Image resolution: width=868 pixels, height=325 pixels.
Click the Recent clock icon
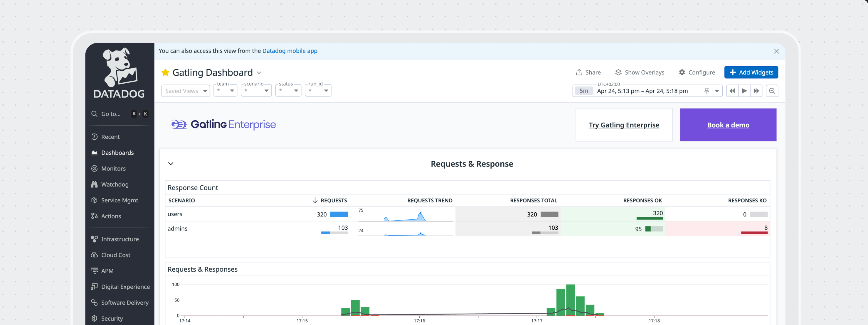pos(94,137)
